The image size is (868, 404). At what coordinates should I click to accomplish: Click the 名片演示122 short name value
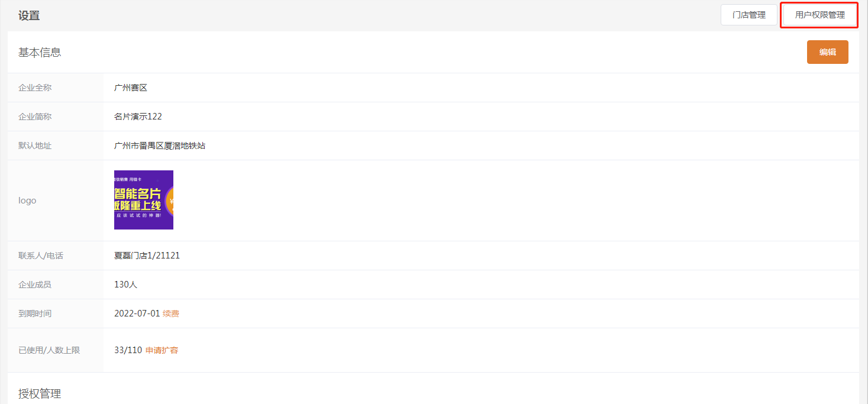point(138,117)
